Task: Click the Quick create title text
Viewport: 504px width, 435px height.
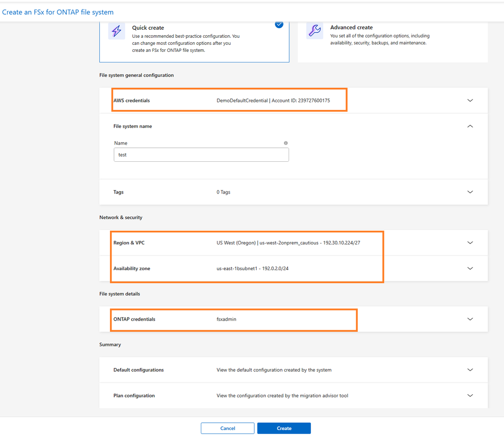Action: pos(148,28)
